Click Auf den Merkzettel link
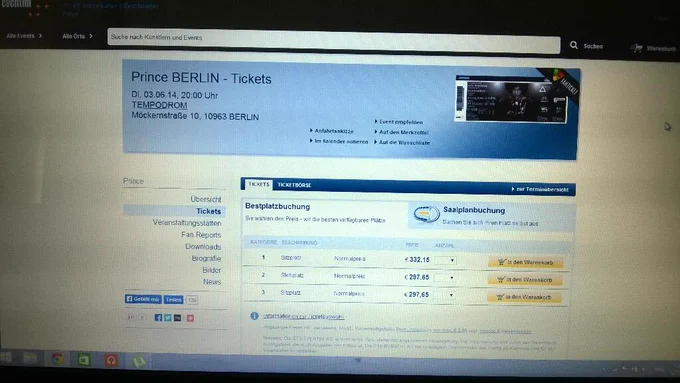The image size is (680, 383). tap(404, 132)
